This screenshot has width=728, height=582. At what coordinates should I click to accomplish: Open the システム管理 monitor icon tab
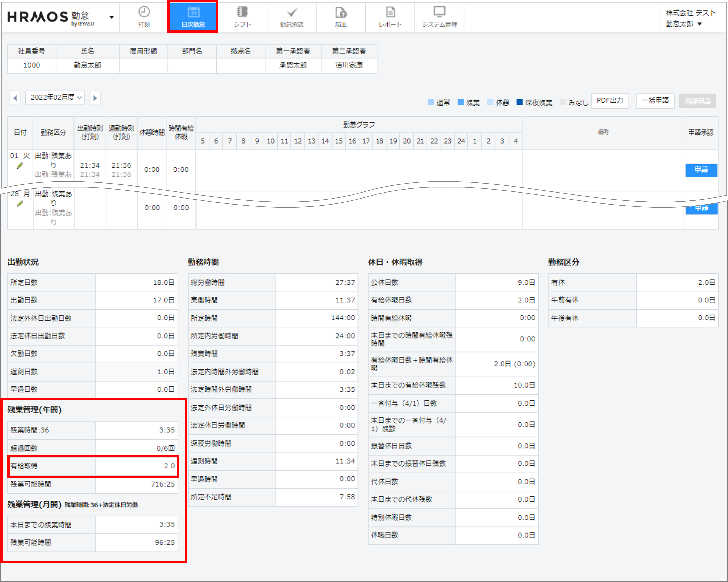pos(439,17)
